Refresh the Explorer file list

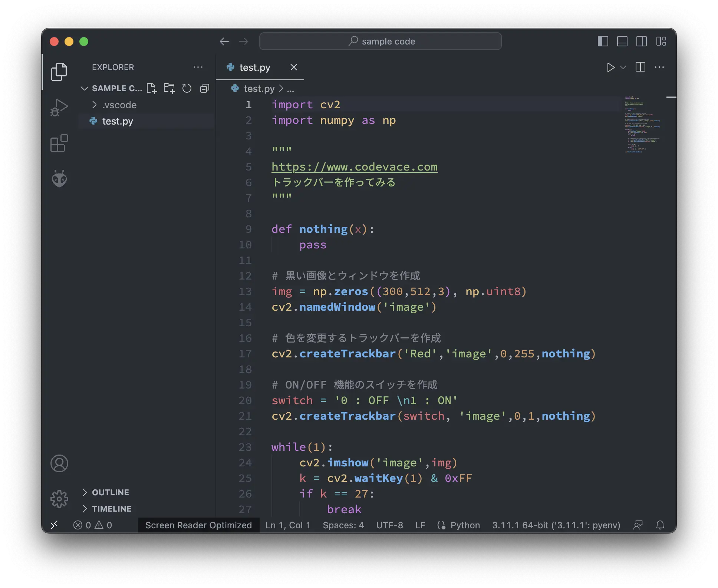point(187,88)
